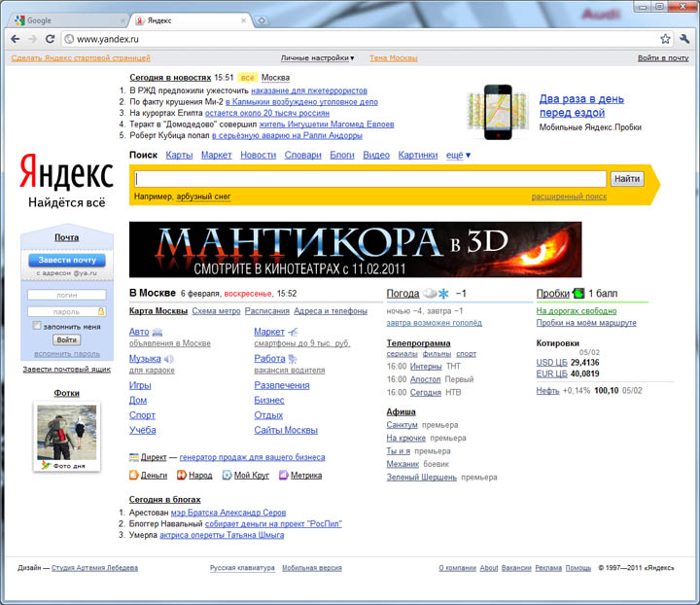Expand the Личные настройки dropdown
This screenshot has width=700, height=605.
coord(317,58)
